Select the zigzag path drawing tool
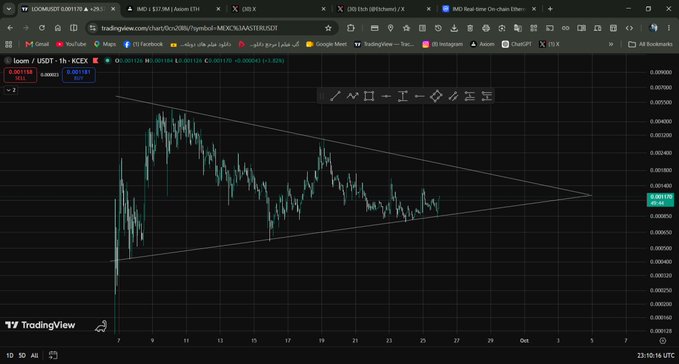The width and height of the screenshot is (679, 364). coord(352,96)
